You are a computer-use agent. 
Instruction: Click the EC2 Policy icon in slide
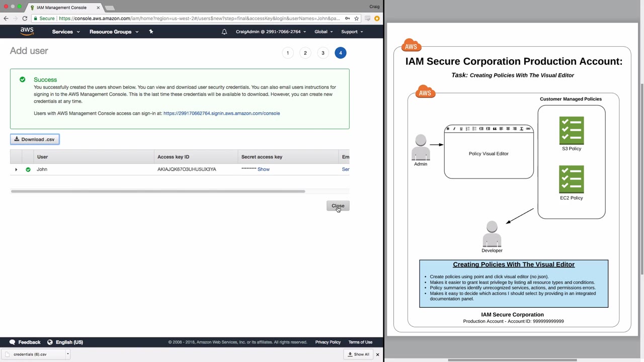click(572, 179)
